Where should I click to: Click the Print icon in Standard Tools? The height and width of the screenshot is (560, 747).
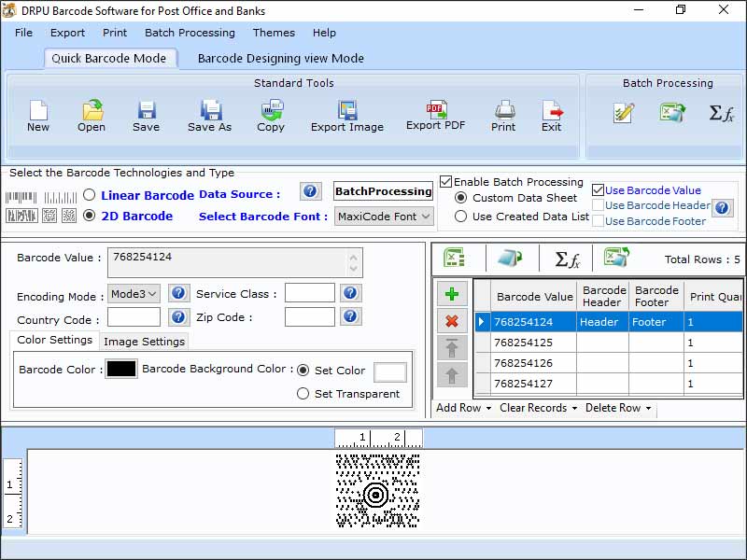click(504, 110)
